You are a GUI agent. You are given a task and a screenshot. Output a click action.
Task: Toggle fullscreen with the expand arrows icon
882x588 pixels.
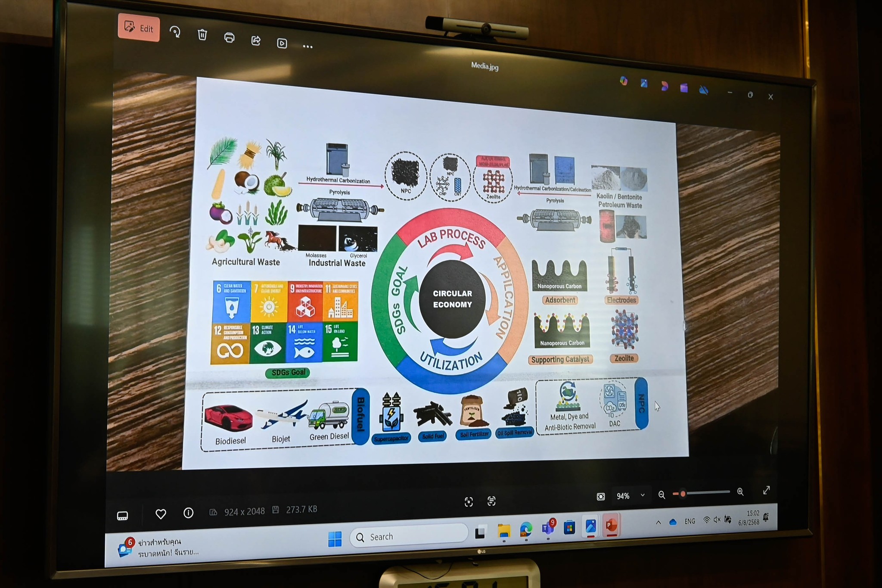pyautogui.click(x=767, y=490)
